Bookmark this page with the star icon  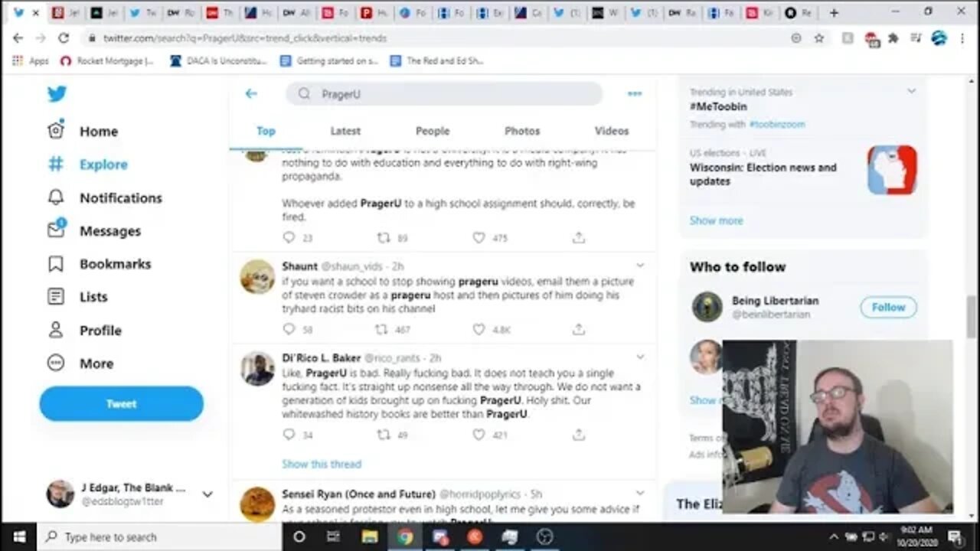tap(818, 37)
